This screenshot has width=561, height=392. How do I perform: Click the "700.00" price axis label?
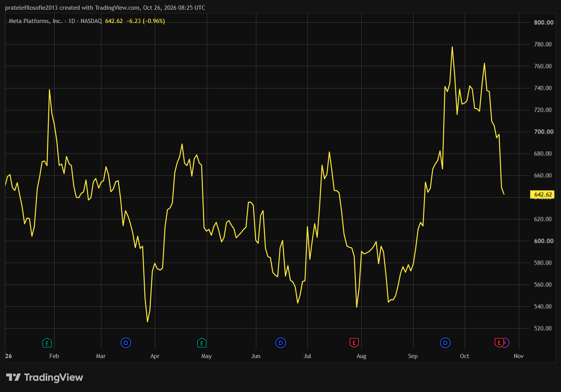543,132
